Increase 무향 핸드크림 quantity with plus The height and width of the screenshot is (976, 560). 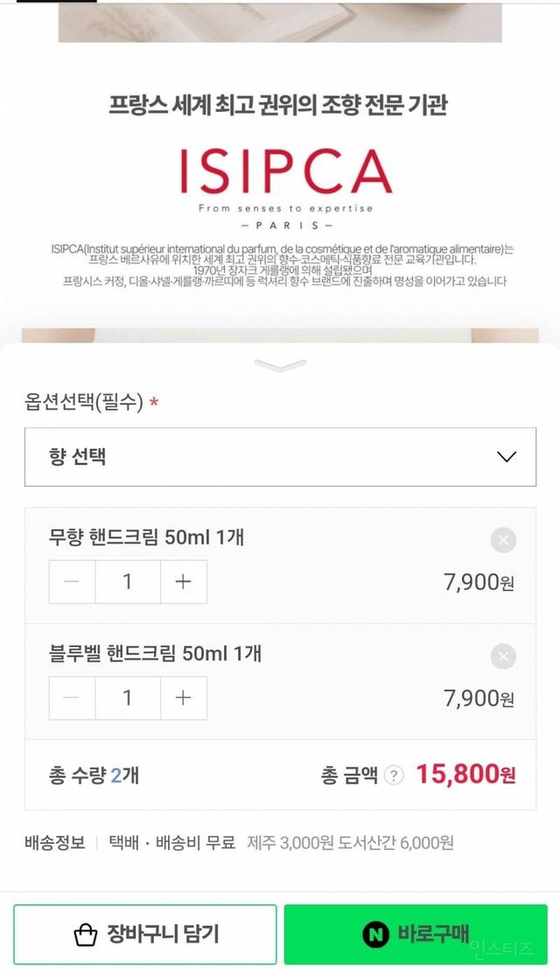pos(183,582)
